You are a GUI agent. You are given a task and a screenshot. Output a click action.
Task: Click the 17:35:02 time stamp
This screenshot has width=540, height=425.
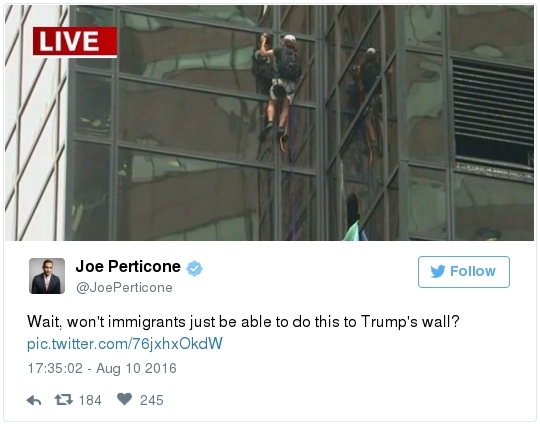click(55, 369)
